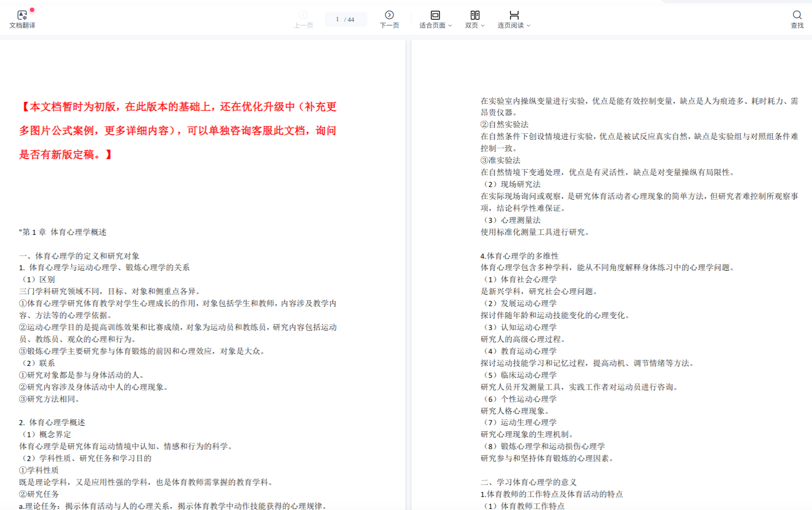Click the 适合页面 fit page icon

435,15
